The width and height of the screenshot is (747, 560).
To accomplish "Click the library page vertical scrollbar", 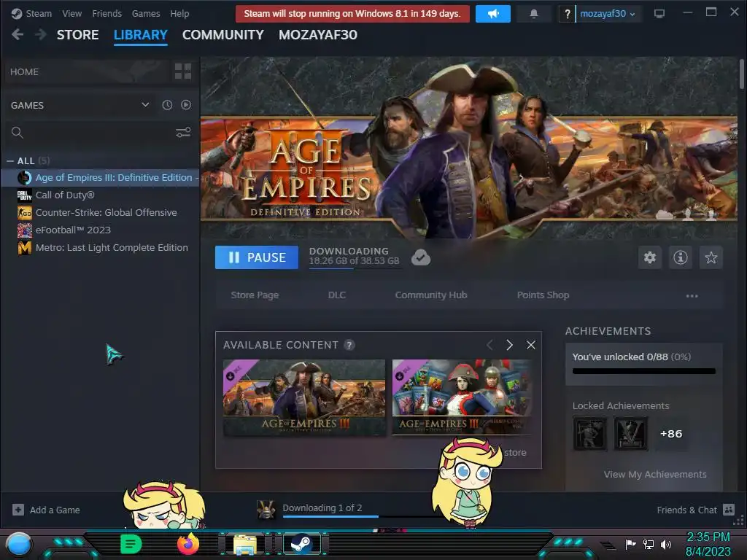I will (742, 74).
